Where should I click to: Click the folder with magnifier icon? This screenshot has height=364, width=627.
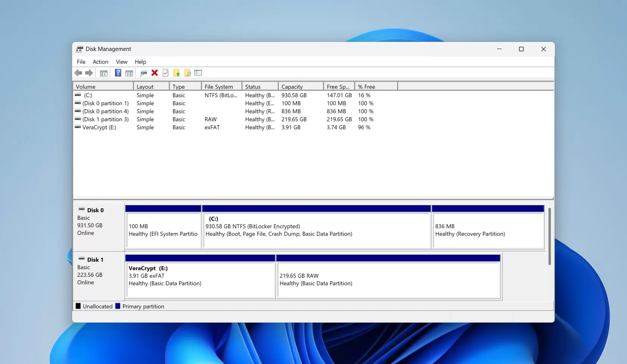pyautogui.click(x=187, y=73)
